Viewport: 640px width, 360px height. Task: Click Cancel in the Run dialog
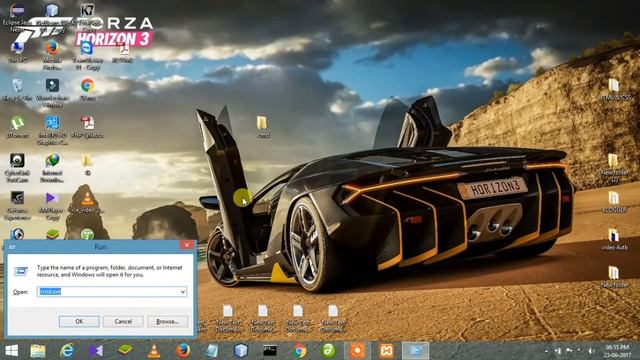(x=123, y=321)
